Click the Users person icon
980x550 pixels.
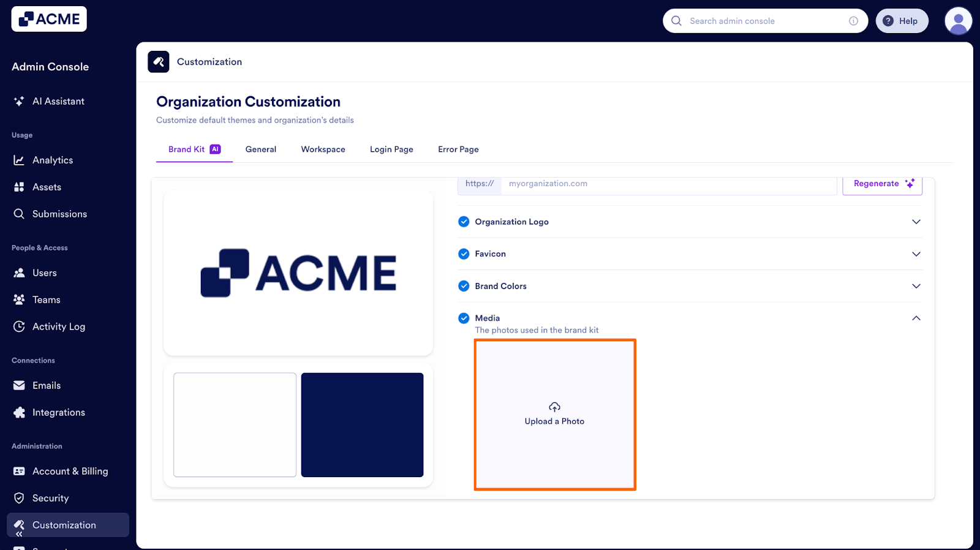[19, 273]
